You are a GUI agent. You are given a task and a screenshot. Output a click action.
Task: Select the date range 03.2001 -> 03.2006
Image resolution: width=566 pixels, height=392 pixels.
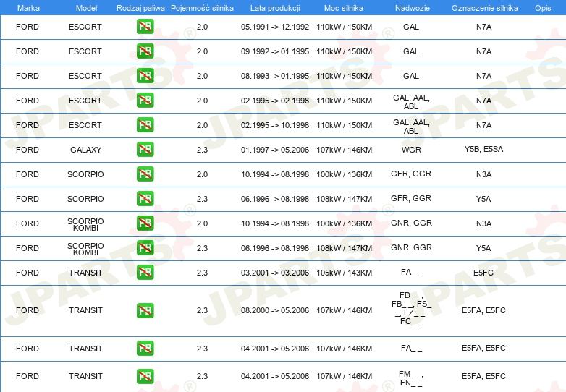pyautogui.click(x=275, y=273)
